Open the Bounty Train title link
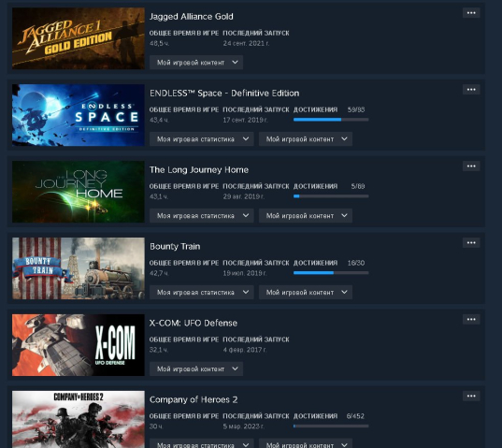 pos(175,246)
